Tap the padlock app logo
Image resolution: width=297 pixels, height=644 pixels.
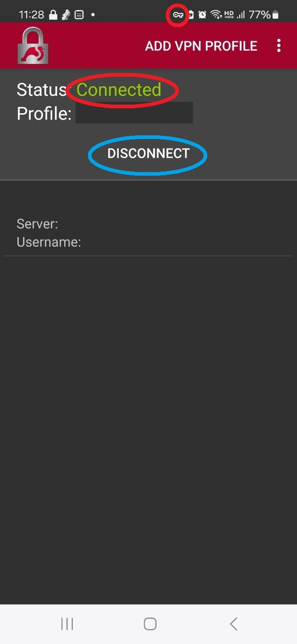click(x=33, y=46)
